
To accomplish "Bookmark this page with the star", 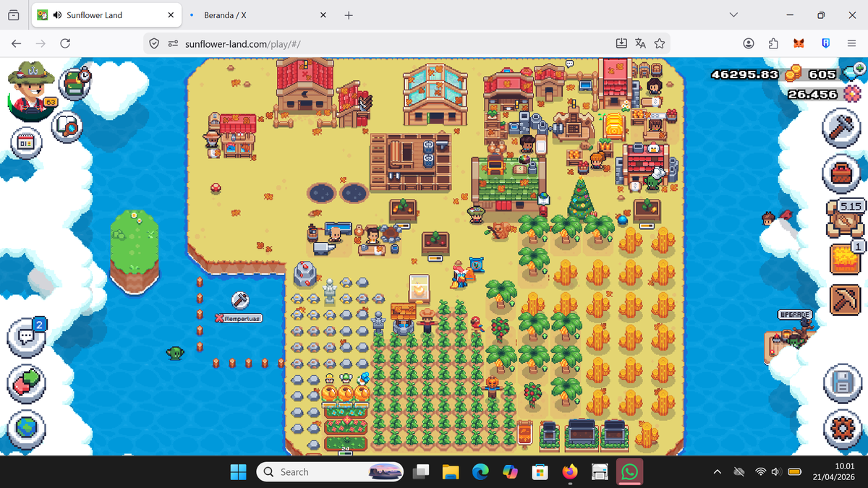I will tap(659, 43).
